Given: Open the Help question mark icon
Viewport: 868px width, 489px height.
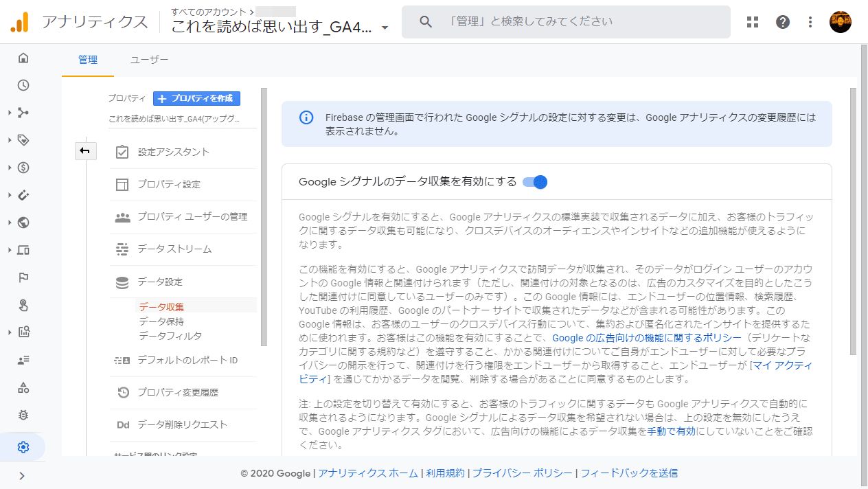Looking at the screenshot, I should [x=783, y=22].
